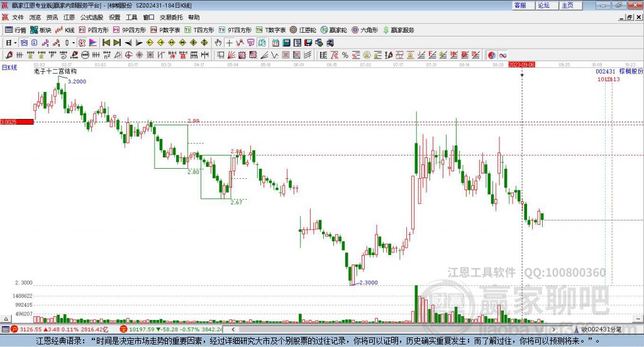This screenshot has height=347, width=644.
Task: Open the P四方形 tool
Action: (x=94, y=30)
